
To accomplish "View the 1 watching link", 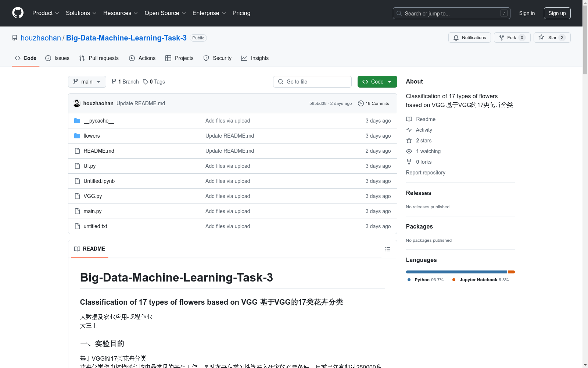I will (x=423, y=151).
